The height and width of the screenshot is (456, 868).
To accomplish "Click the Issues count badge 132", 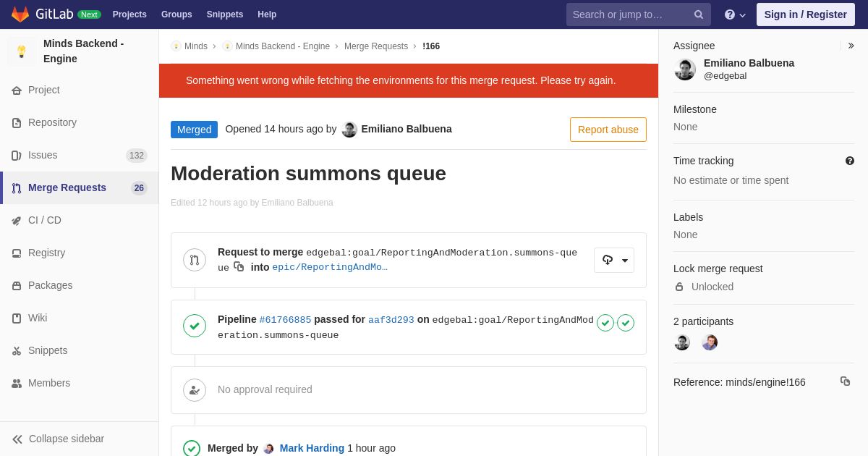I will tap(137, 156).
